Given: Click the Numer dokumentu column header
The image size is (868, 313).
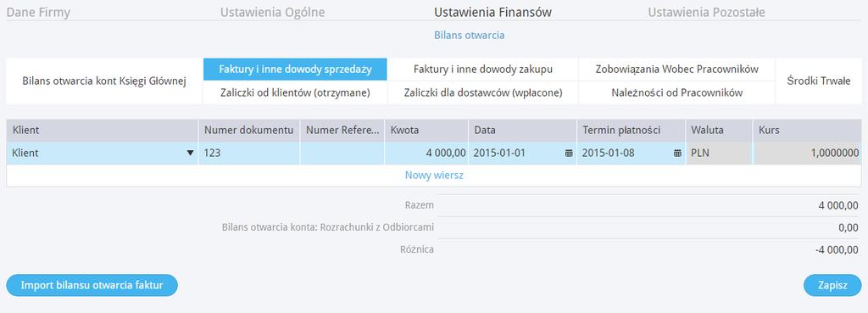Looking at the screenshot, I should pyautogui.click(x=249, y=131).
